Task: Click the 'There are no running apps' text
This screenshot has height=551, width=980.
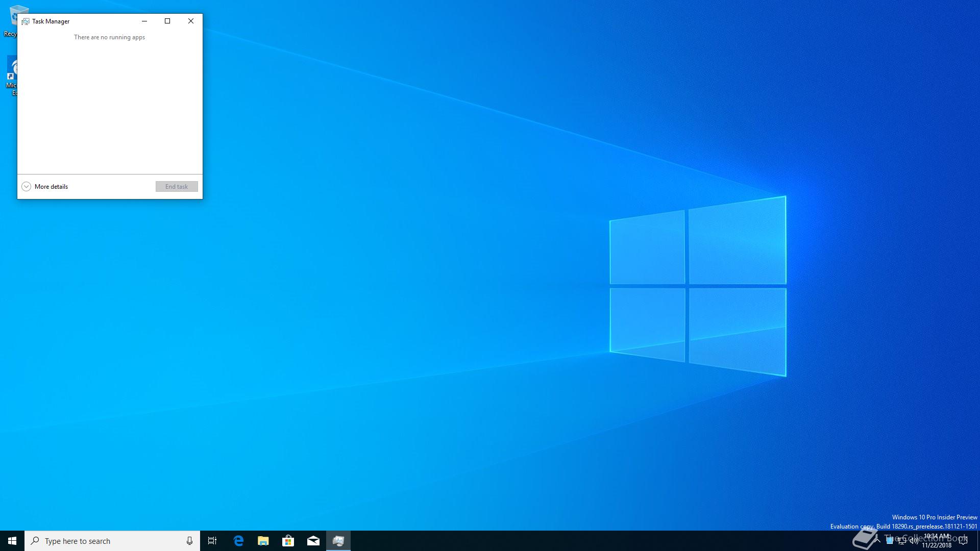Action: (x=109, y=37)
